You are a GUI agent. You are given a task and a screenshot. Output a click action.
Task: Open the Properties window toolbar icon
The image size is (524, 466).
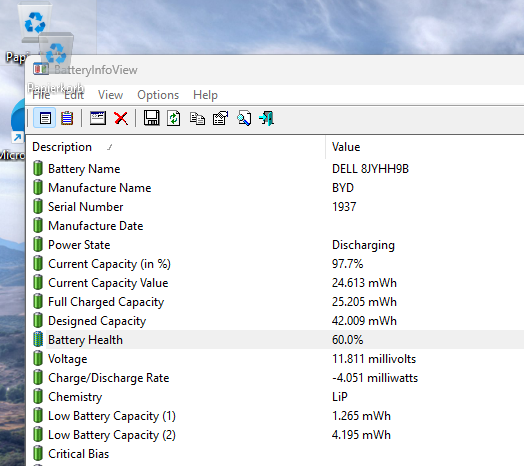tap(98, 118)
